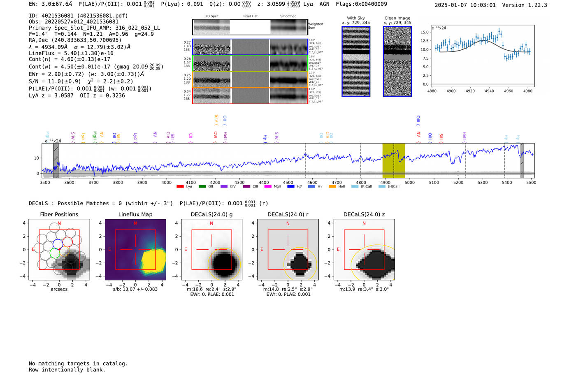The width and height of the screenshot is (576, 392).
Task: Open the DECaLS g-band cutout
Action: click(x=211, y=250)
